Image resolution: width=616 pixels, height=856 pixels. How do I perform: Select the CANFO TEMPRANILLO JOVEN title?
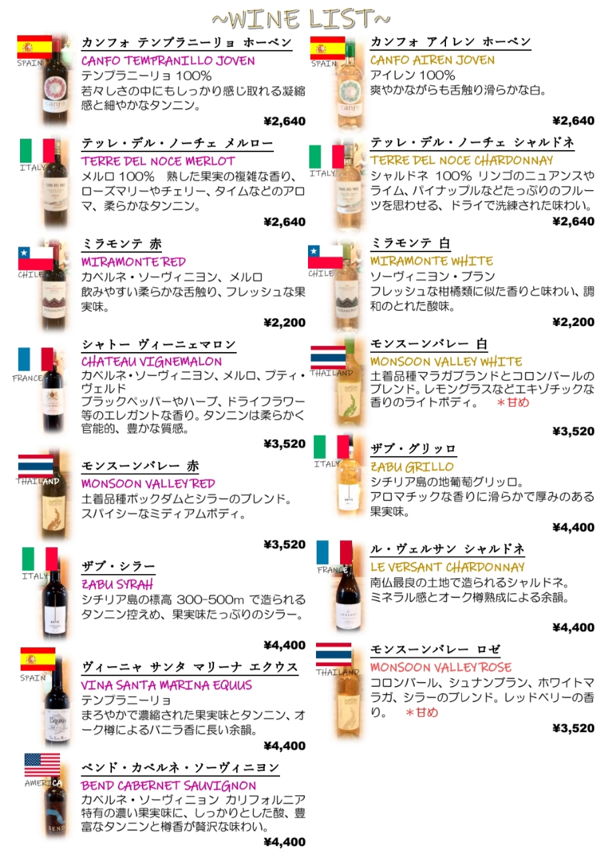pos(168,61)
